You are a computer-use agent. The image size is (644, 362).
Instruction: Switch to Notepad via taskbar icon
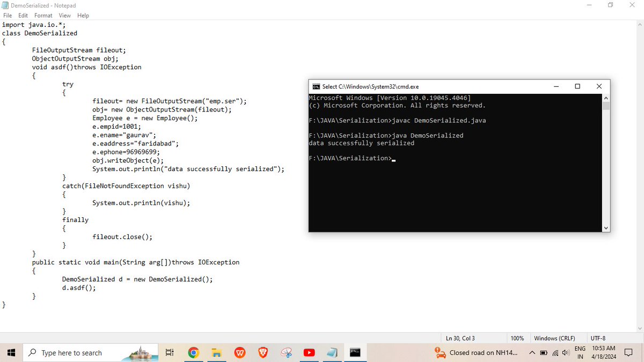(x=332, y=352)
